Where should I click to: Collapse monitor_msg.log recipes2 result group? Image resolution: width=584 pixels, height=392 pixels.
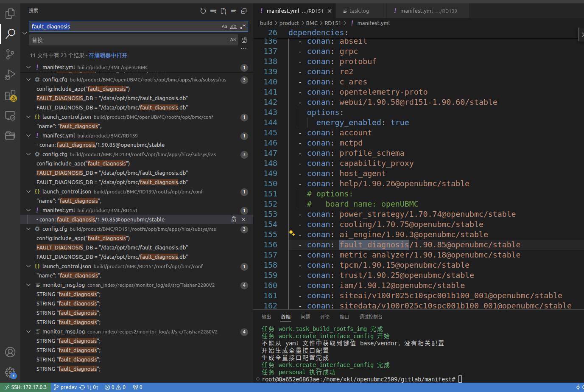28,332
